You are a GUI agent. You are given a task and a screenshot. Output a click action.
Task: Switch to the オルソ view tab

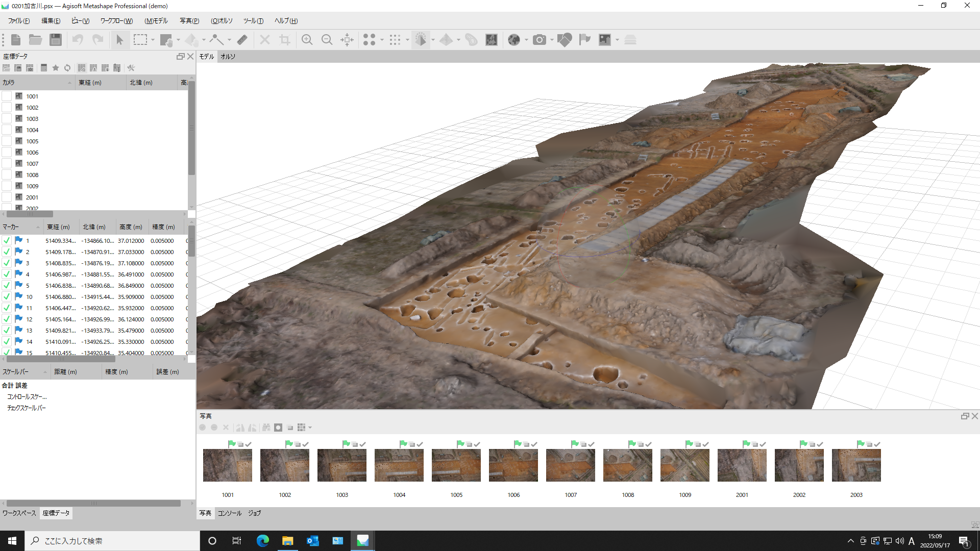tap(228, 57)
